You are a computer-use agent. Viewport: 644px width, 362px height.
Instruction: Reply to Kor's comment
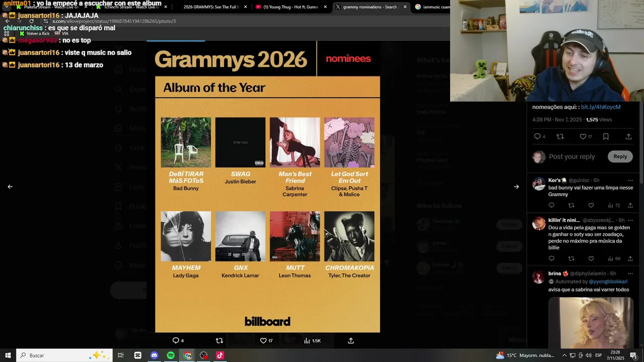[x=551, y=205]
